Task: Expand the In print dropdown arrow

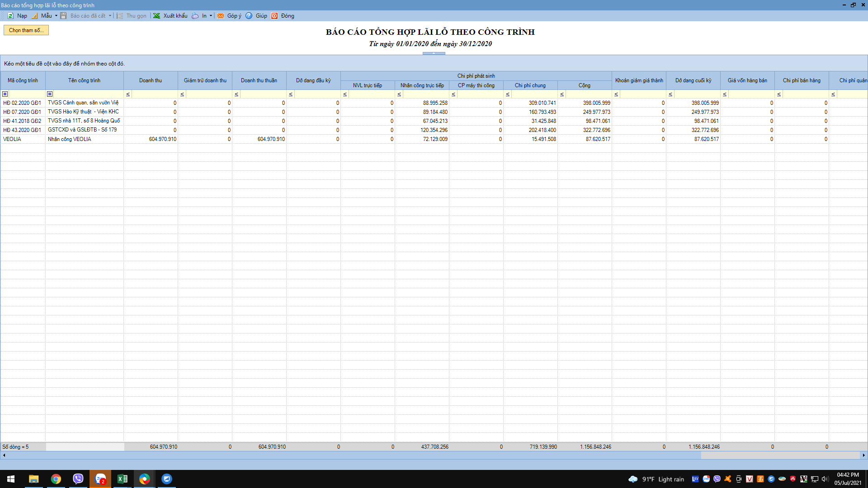Action: click(211, 16)
